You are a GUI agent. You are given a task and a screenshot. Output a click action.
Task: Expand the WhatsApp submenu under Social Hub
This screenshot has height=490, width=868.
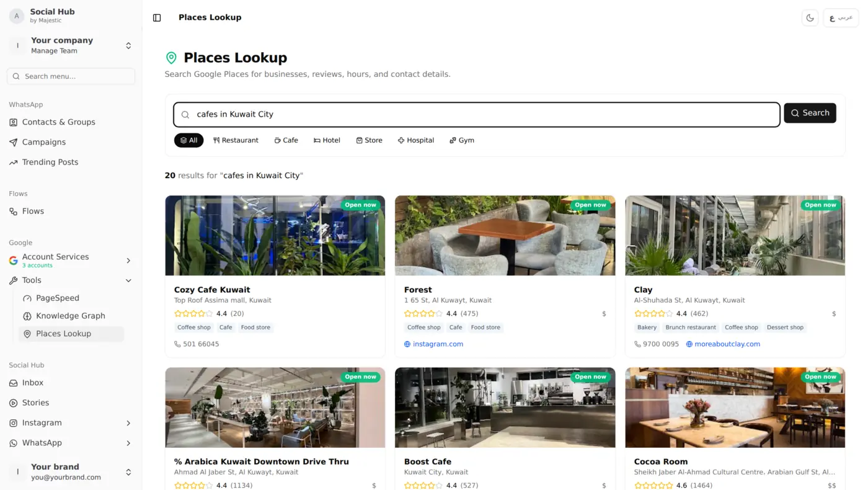pos(71,443)
